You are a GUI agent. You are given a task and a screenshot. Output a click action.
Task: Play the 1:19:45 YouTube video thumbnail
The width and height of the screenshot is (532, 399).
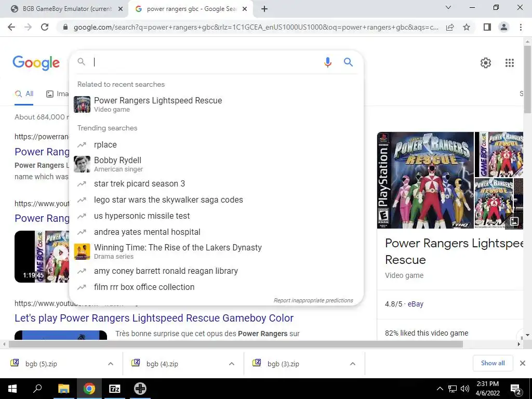[x=42, y=257]
